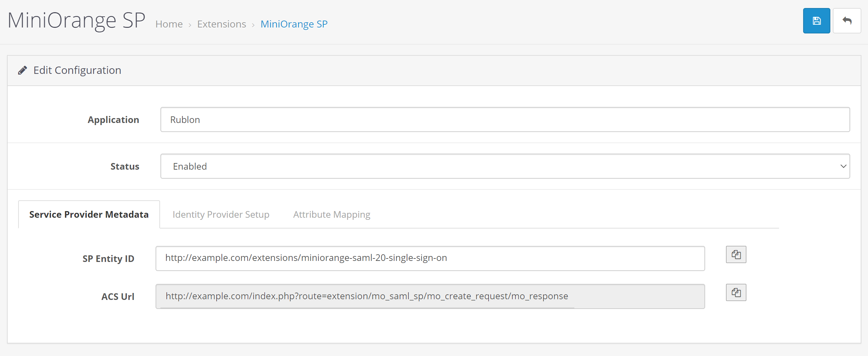Click into the SP Entity ID text field
868x356 pixels.
(x=430, y=258)
